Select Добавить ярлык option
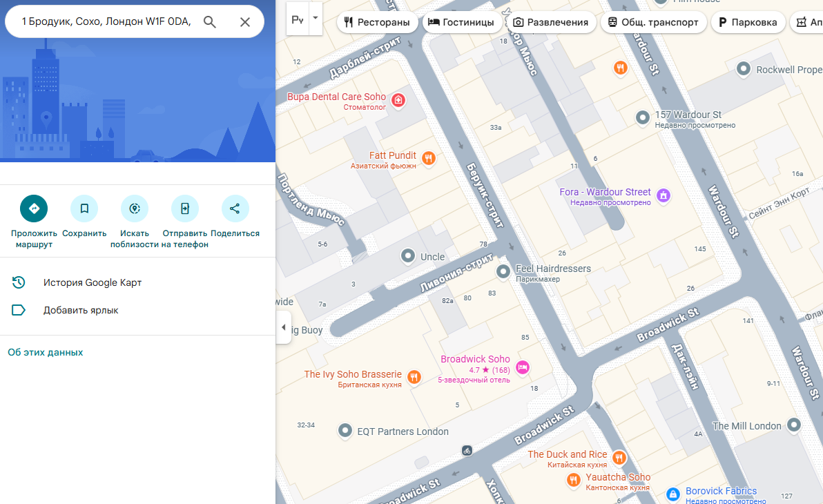Screen dimensions: 823x504 80,310
